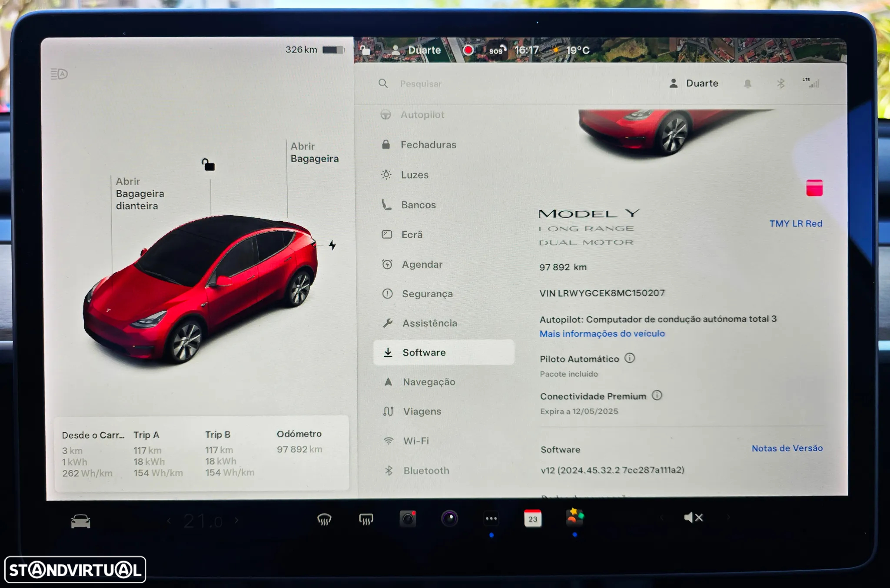Show info for Conectividade Premium
Image resolution: width=890 pixels, height=588 pixels.
pyautogui.click(x=657, y=395)
